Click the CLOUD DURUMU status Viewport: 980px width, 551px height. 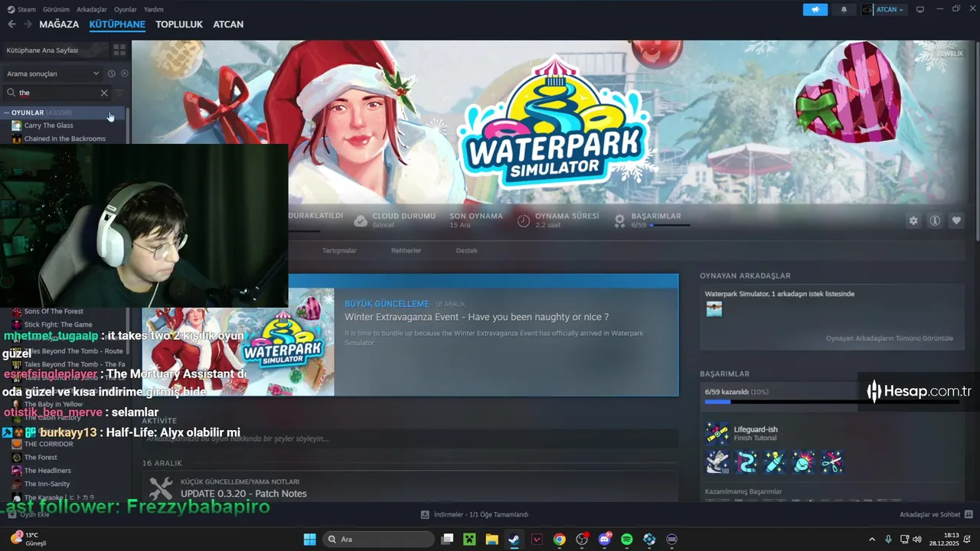(395, 220)
